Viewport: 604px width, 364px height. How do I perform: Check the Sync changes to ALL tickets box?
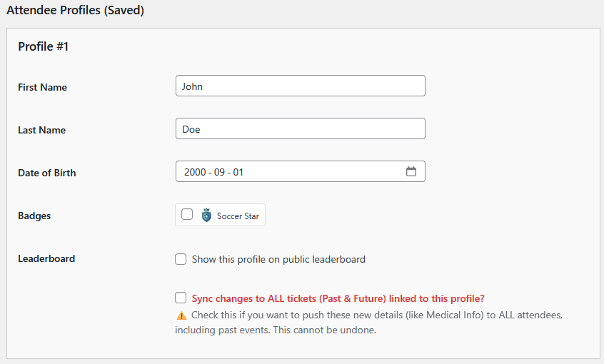click(181, 298)
